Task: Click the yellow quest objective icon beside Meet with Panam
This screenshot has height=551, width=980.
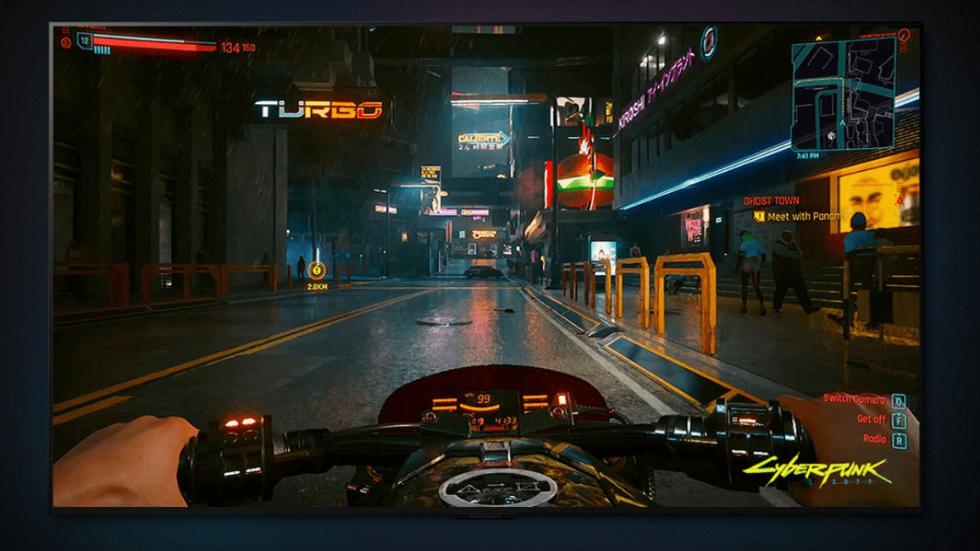Action: pyautogui.click(x=759, y=216)
